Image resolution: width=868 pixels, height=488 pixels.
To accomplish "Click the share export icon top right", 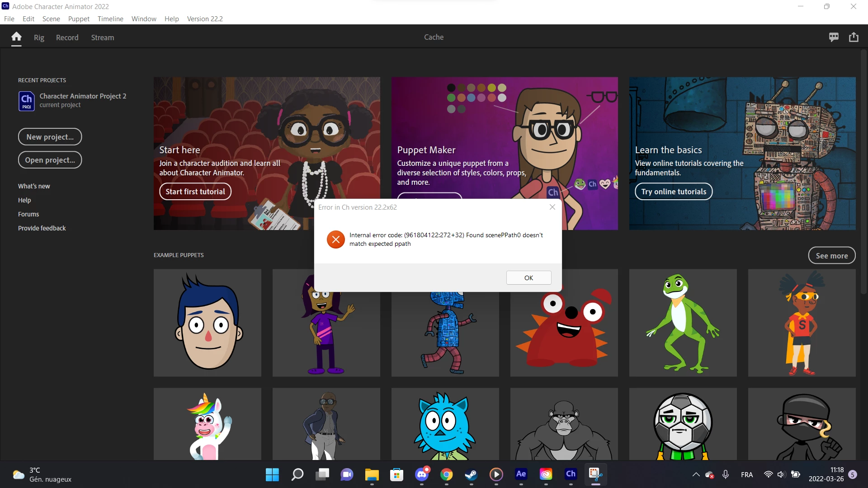I will tap(854, 37).
